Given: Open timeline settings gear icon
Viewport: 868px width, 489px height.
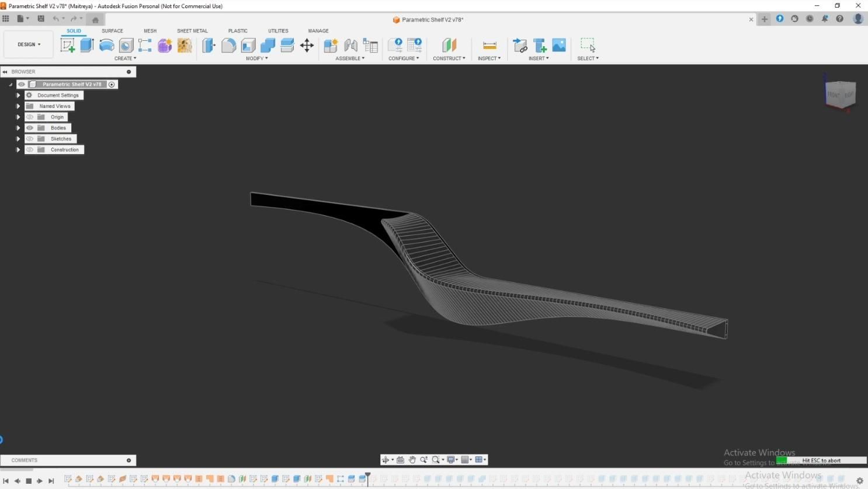Looking at the screenshot, I should [x=860, y=481].
